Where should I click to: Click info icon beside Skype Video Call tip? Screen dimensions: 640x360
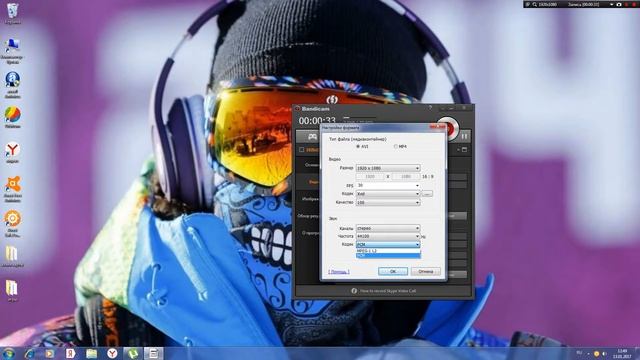click(x=354, y=291)
